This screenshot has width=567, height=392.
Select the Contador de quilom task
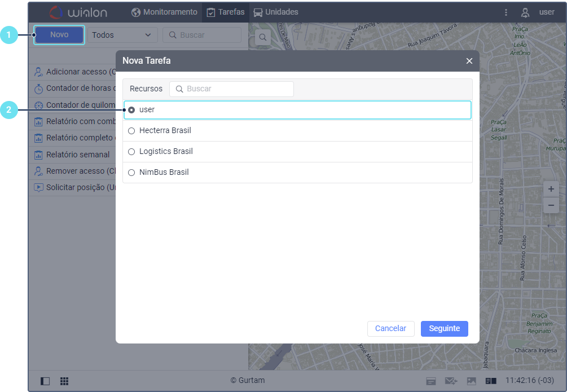[72, 105]
